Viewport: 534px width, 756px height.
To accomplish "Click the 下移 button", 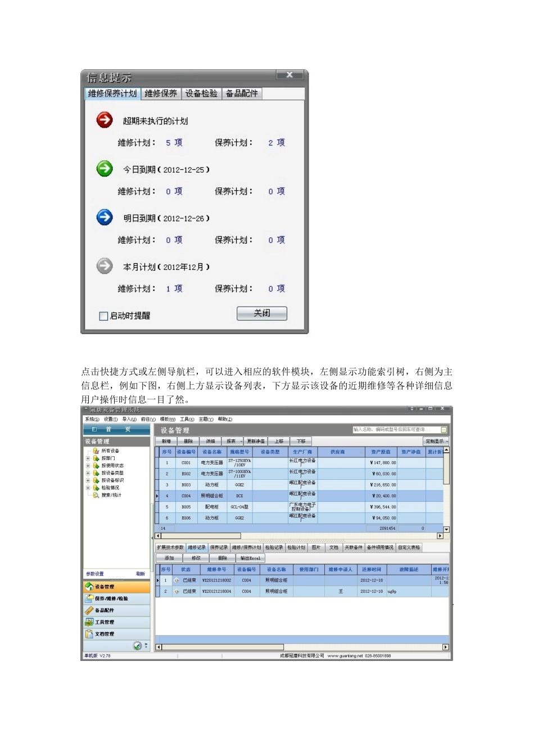I will click(301, 442).
